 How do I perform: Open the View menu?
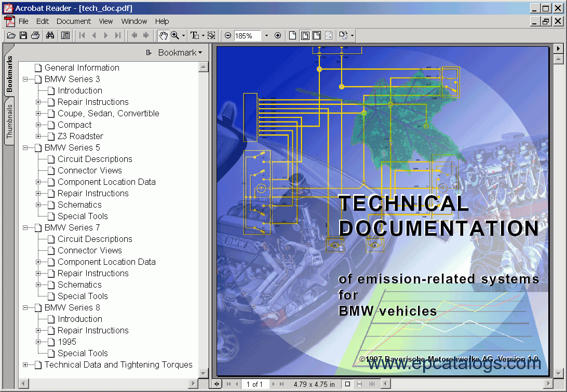coord(106,21)
